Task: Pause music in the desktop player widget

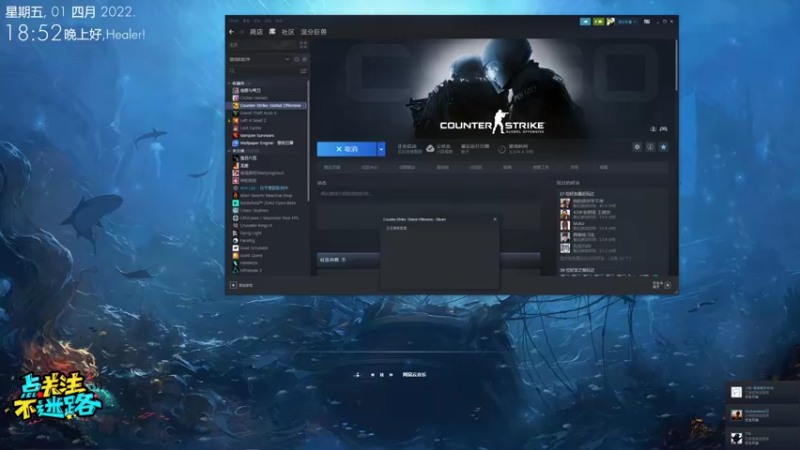Action: point(381,374)
